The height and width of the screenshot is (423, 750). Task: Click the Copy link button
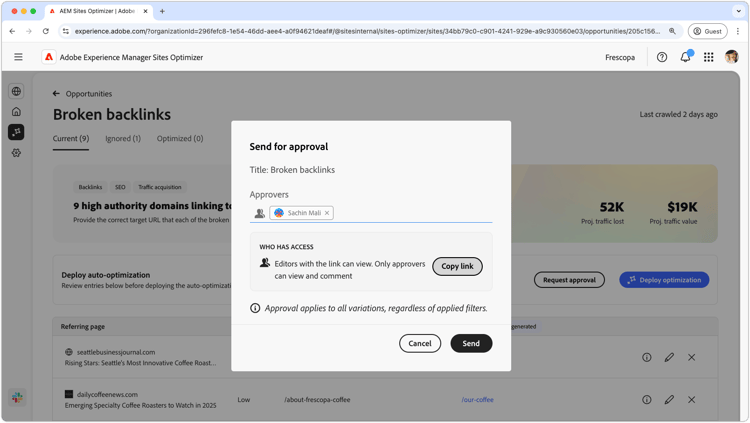coord(457,266)
